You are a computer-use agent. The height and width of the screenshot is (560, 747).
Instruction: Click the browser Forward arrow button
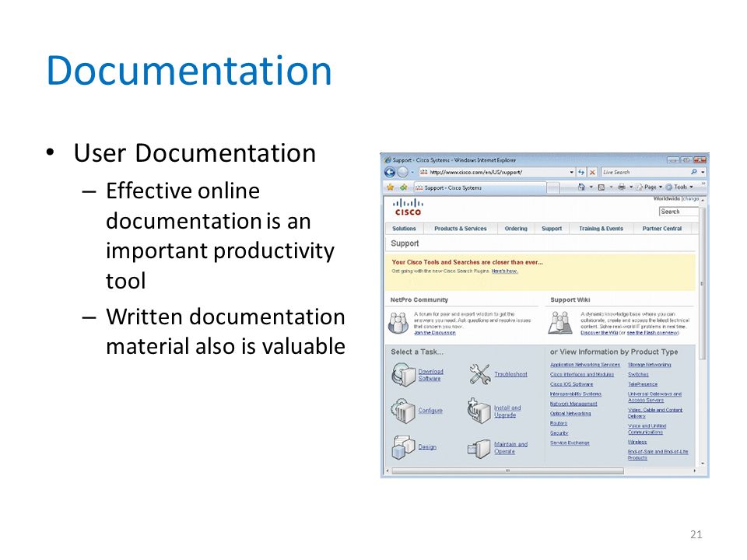click(x=402, y=173)
